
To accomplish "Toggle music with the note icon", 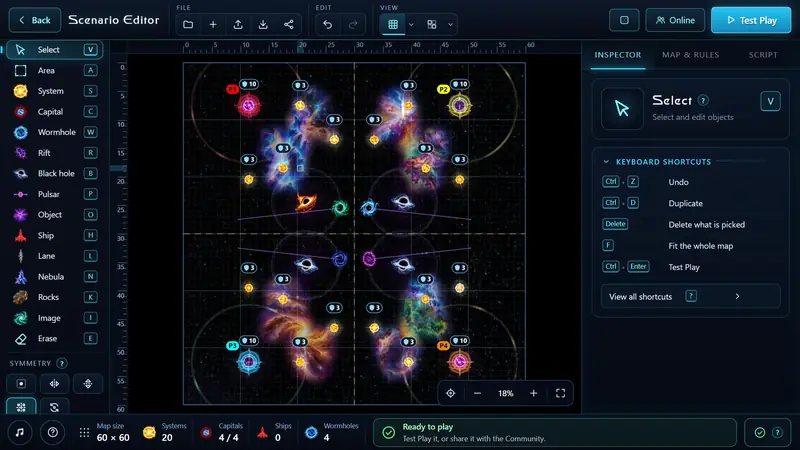I will (20, 433).
